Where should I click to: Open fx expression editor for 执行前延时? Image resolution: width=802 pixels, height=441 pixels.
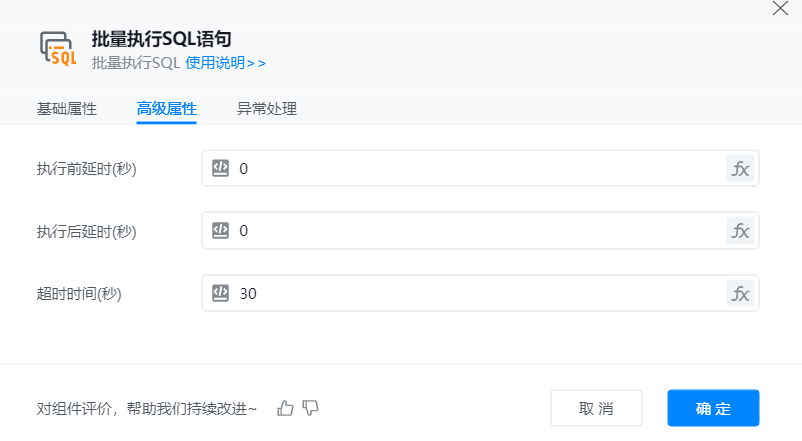[740, 169]
